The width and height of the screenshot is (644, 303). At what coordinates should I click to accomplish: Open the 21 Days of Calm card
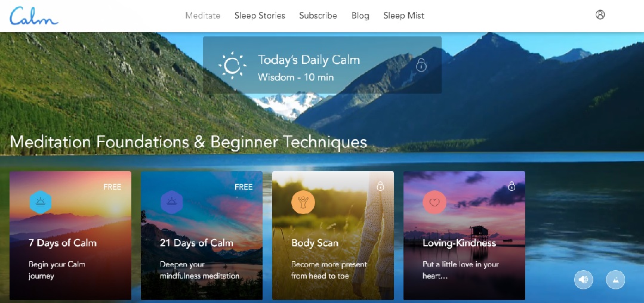click(x=202, y=236)
